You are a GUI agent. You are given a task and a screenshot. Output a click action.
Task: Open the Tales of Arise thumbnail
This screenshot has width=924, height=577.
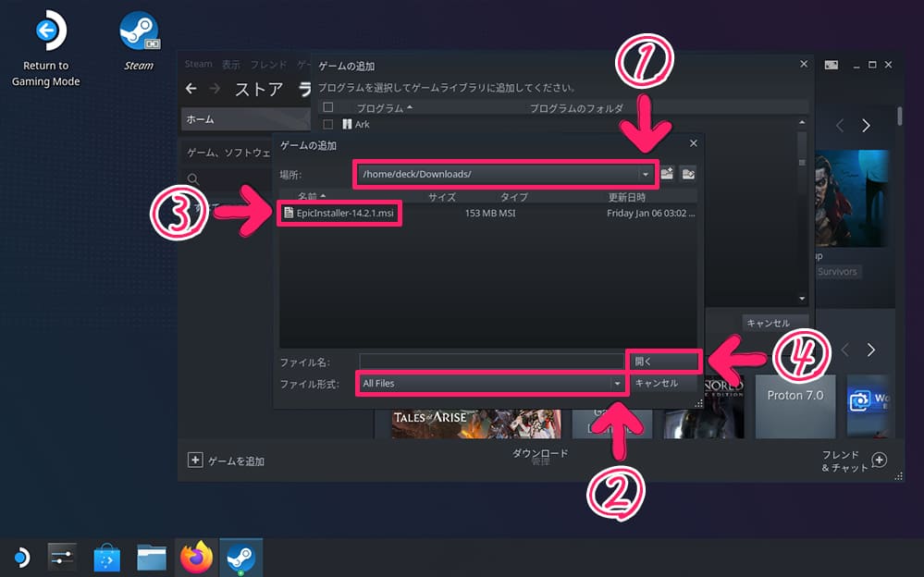475,424
